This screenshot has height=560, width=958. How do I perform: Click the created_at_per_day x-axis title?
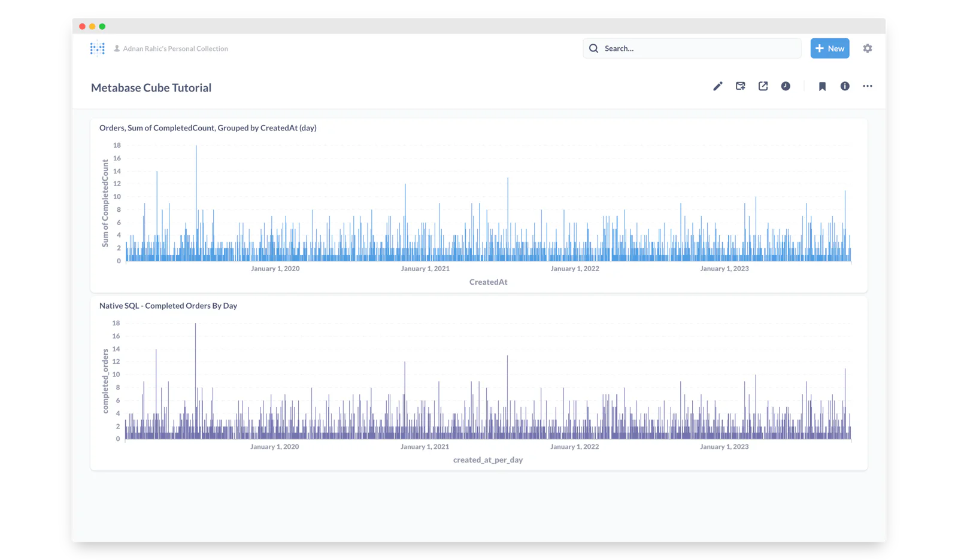click(488, 460)
